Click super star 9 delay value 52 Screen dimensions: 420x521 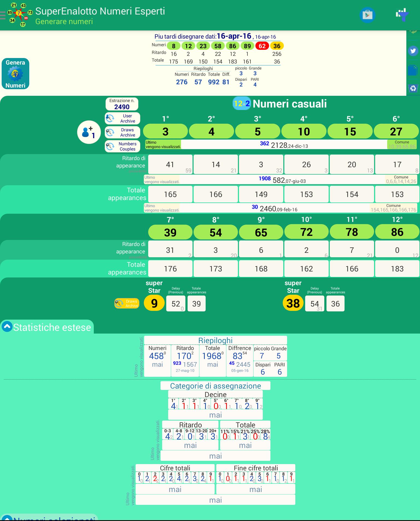pyautogui.click(x=176, y=303)
